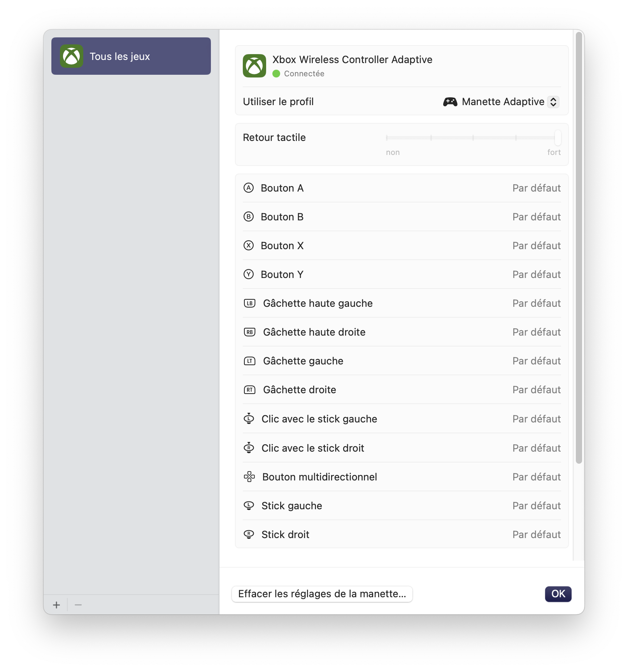Click the left stick click icon

click(249, 419)
